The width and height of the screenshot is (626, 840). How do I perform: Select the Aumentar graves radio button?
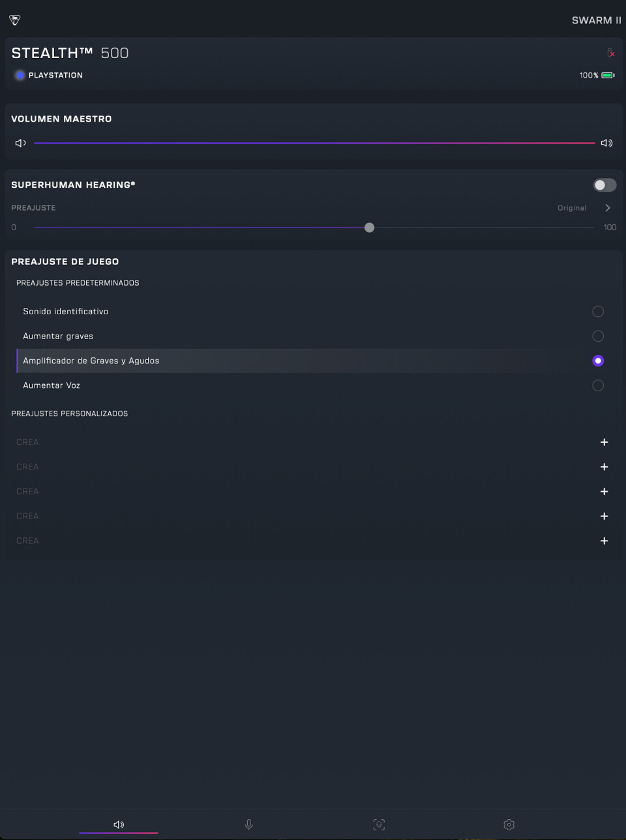598,337
